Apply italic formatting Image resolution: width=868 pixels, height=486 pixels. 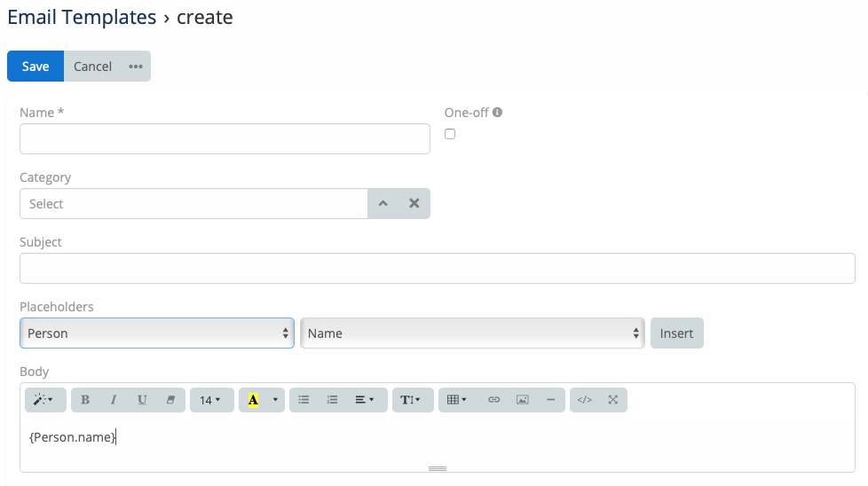pos(114,400)
